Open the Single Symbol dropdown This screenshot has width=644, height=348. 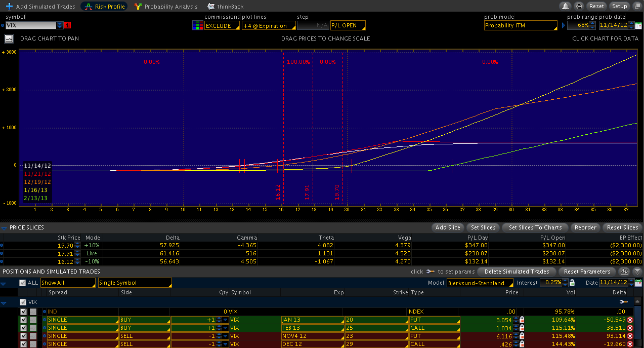(135, 283)
